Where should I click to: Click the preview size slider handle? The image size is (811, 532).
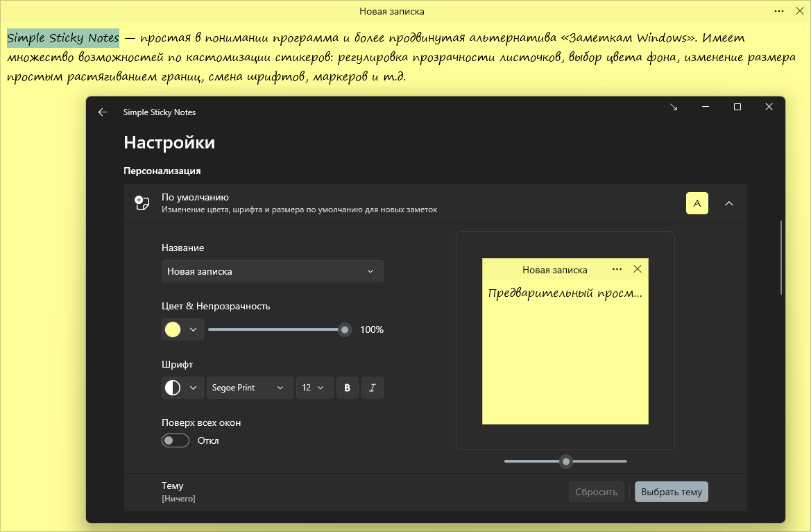[566, 461]
